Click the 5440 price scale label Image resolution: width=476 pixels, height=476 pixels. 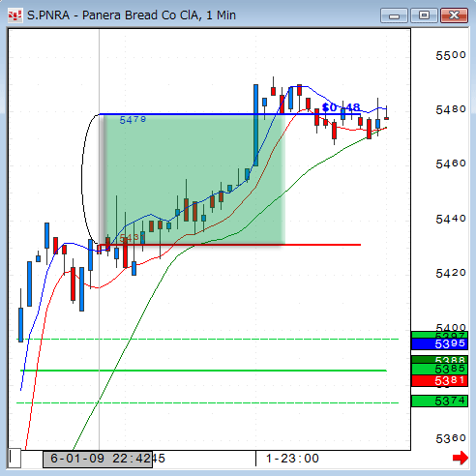[451, 219]
